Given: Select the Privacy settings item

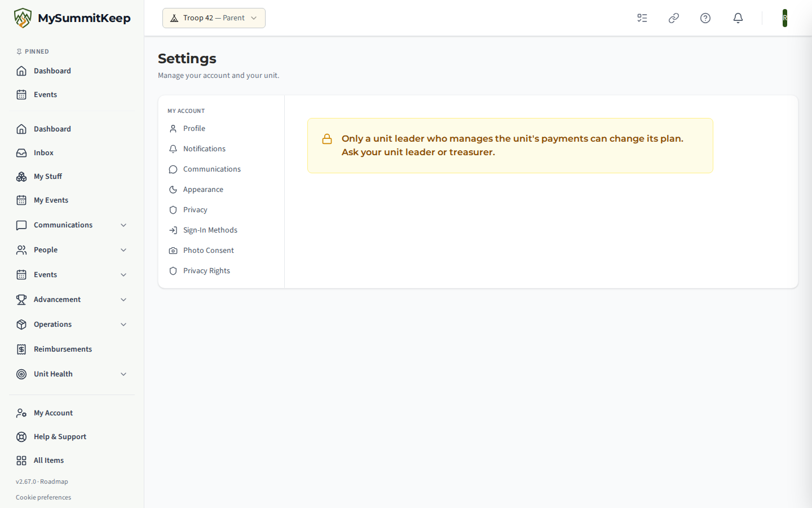Looking at the screenshot, I should (221, 210).
